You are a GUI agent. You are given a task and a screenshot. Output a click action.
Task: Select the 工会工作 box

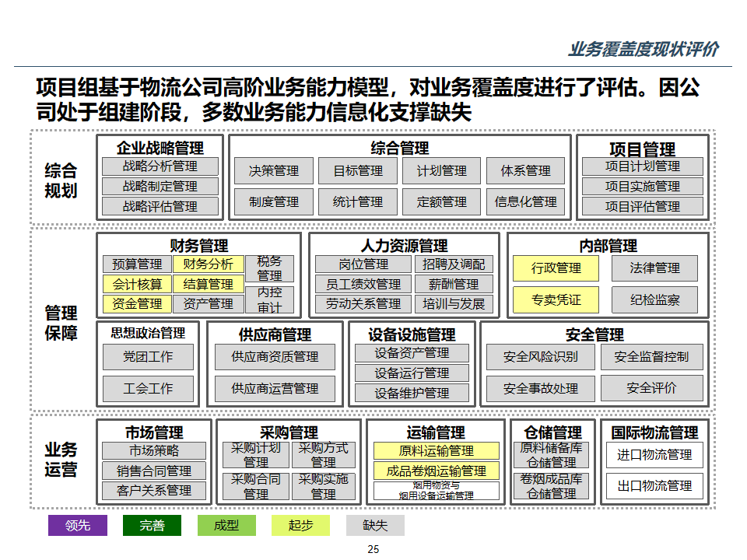click(x=148, y=389)
